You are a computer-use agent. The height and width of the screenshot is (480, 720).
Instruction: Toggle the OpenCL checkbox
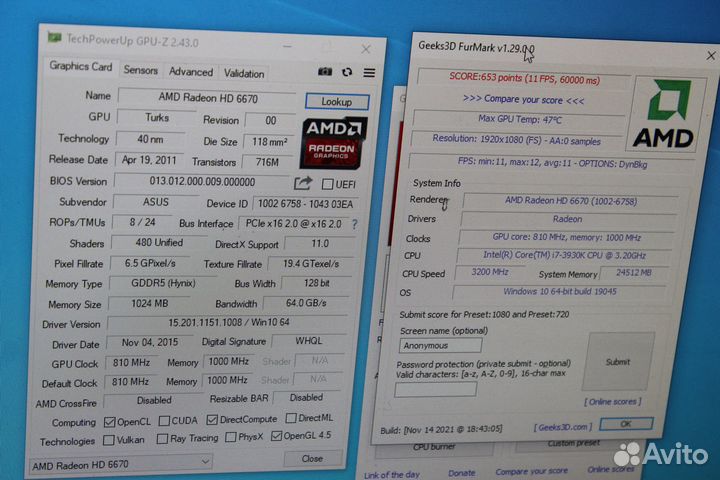(109, 422)
